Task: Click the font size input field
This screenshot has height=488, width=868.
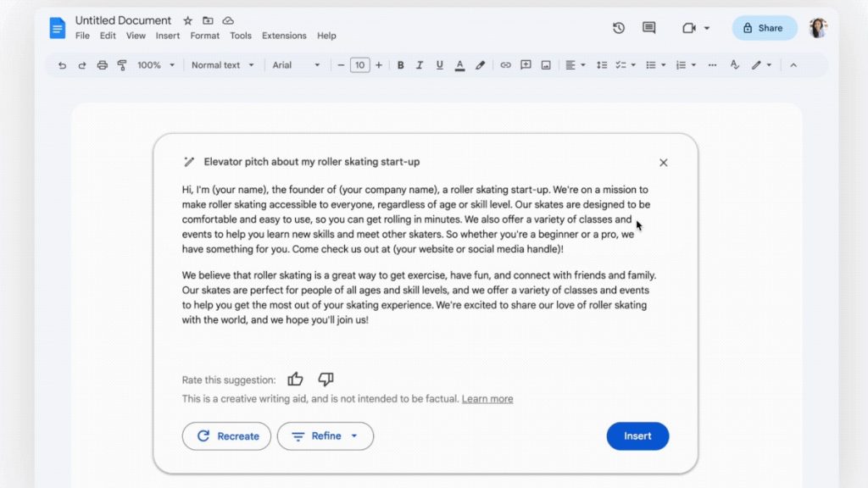Action: click(360, 65)
